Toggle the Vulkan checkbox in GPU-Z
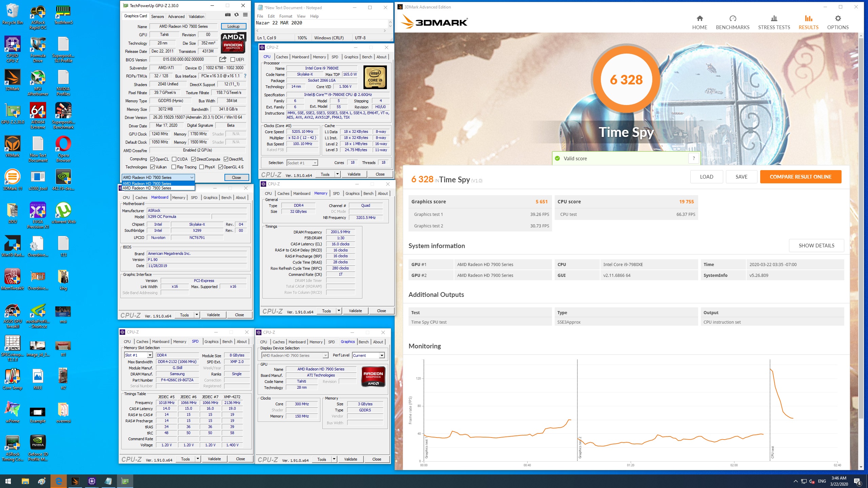Viewport: 868px width, 488px height. (x=153, y=167)
